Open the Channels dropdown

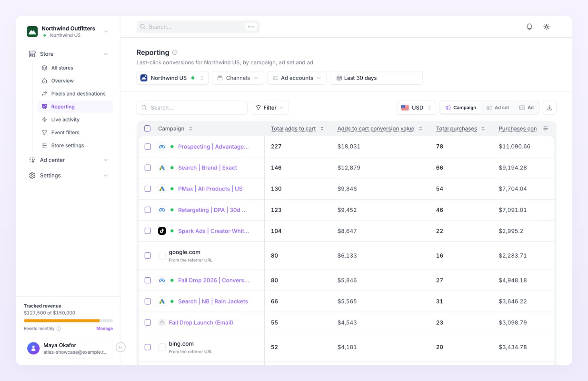pos(238,78)
